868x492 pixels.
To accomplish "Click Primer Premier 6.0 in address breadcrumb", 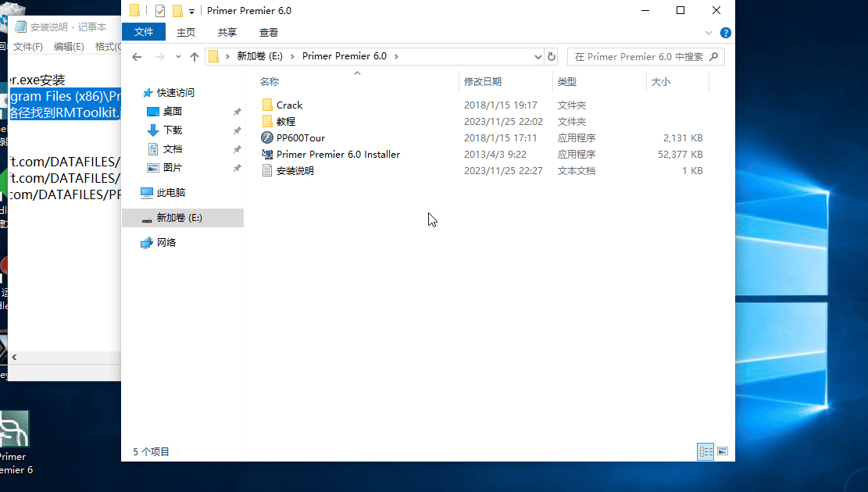I will [345, 56].
